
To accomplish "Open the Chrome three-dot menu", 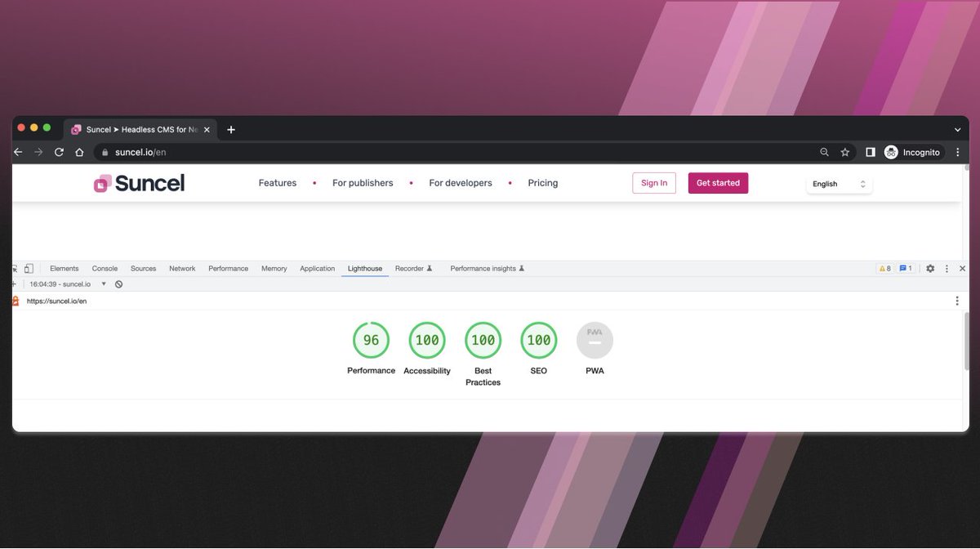I will tap(957, 152).
